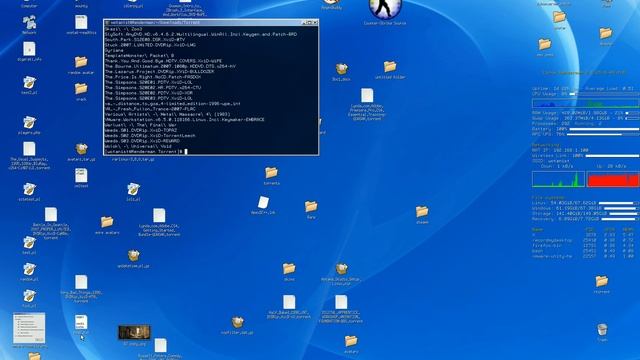Select the test2.pl script icon

coord(29,85)
